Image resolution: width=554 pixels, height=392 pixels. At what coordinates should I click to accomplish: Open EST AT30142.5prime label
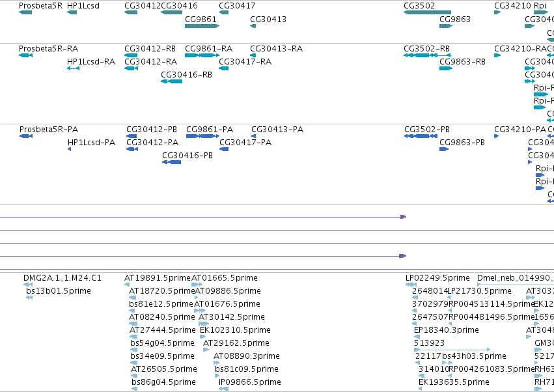click(232, 317)
